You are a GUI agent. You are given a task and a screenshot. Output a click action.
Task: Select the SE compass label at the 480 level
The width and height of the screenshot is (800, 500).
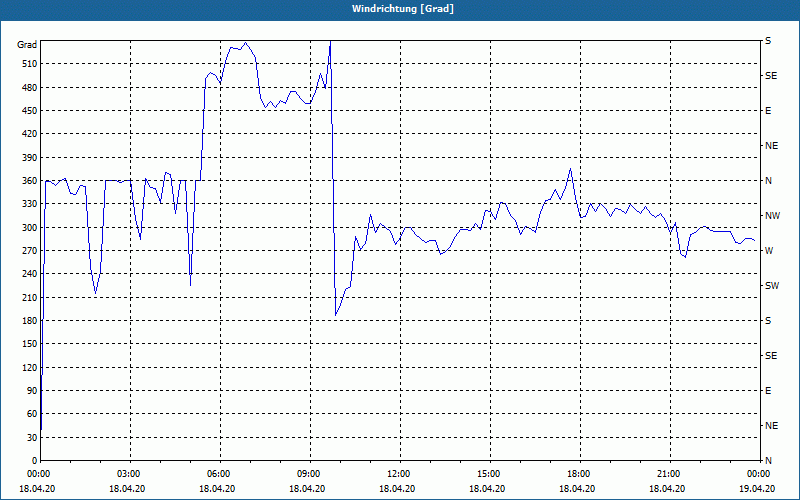(x=771, y=76)
